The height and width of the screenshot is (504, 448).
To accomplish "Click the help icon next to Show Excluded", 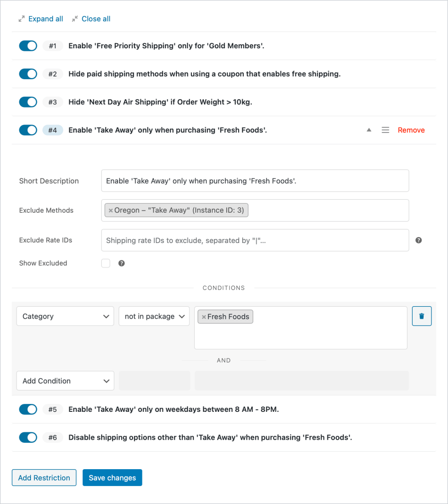I will (122, 263).
